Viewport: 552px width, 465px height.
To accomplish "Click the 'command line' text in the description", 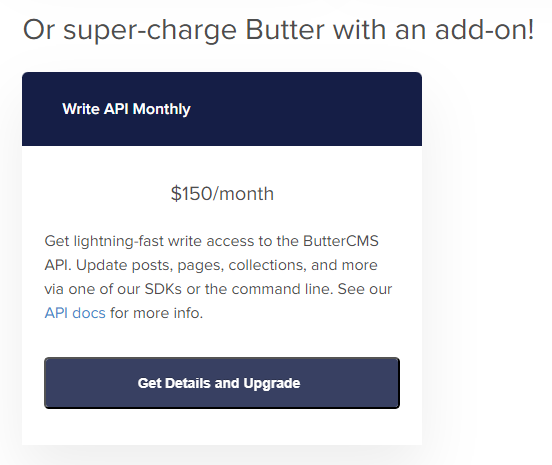I will coord(282,289).
